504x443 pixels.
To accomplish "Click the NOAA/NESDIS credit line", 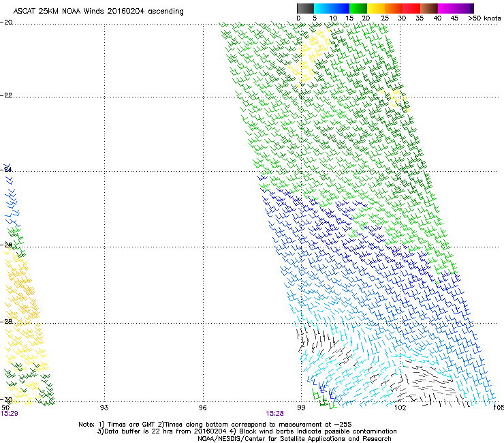I will pos(294,439).
